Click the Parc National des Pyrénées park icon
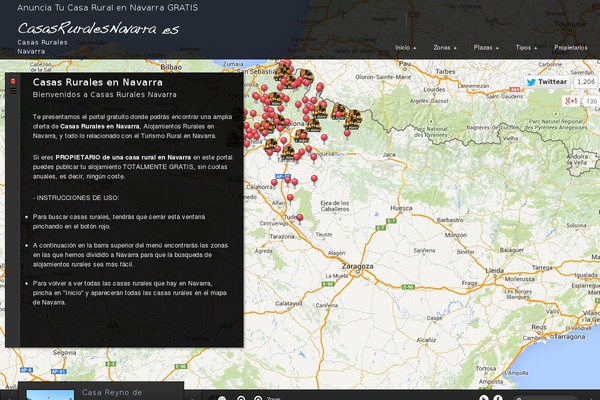Viewport: 600px width, 400px height. point(430,121)
